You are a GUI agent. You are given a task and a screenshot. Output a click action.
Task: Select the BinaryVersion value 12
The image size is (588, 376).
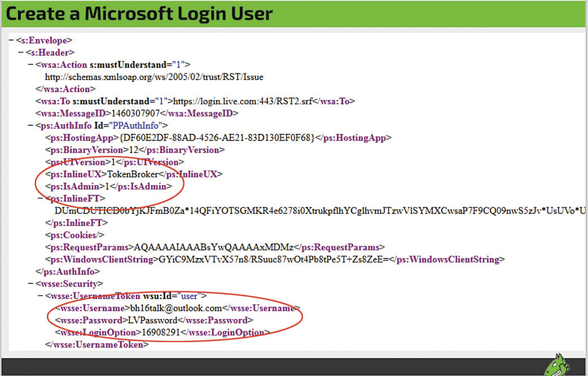point(134,150)
